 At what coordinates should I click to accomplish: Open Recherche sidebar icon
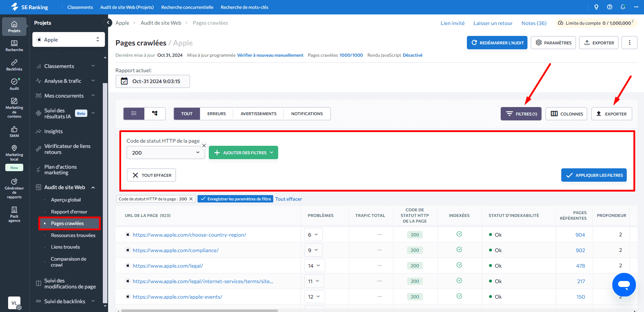tap(14, 46)
